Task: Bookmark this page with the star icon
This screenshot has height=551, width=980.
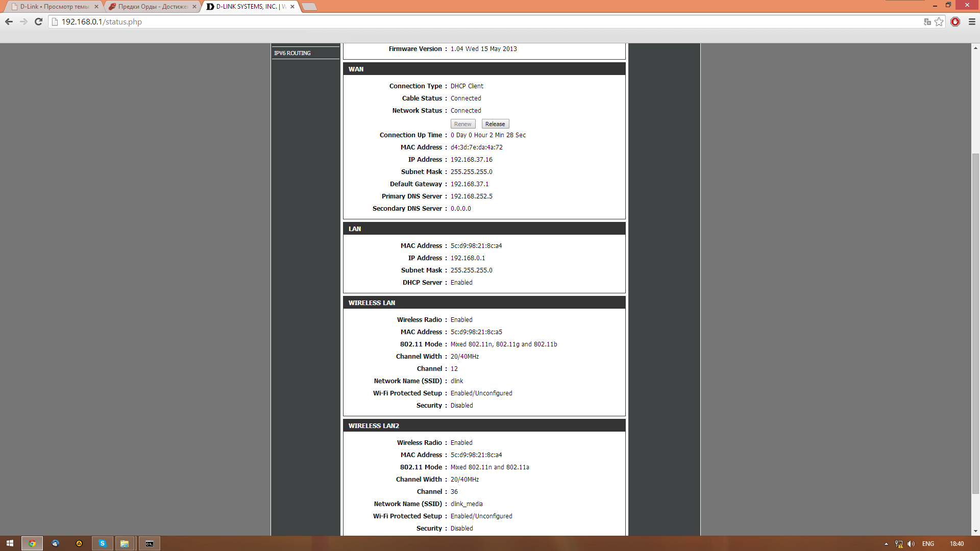Action: tap(939, 22)
